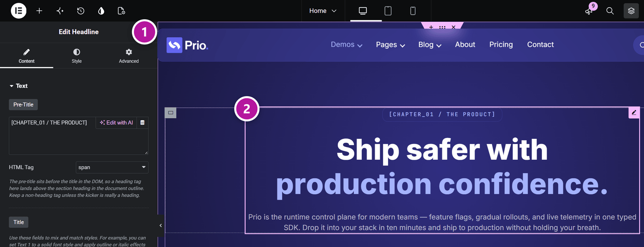Click the container handle square icon

point(171,113)
